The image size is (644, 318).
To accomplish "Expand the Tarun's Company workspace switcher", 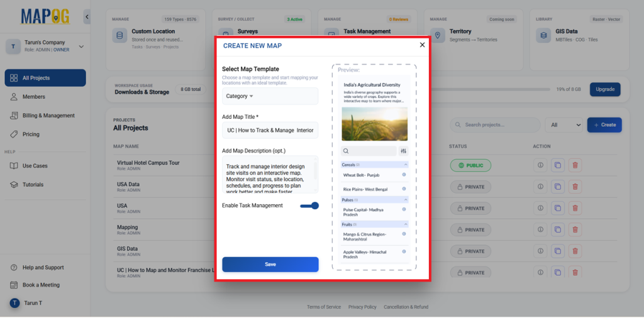I will coord(81,47).
